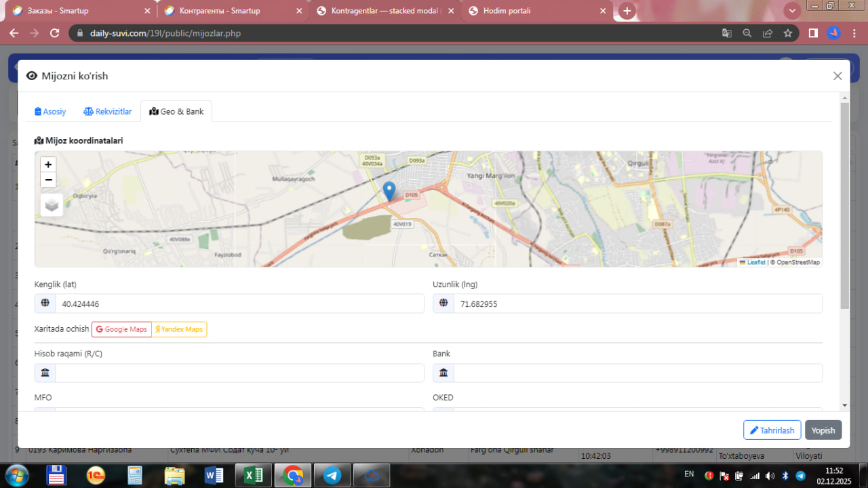Click the modal's vertical scrollbar down arrow

(x=844, y=405)
